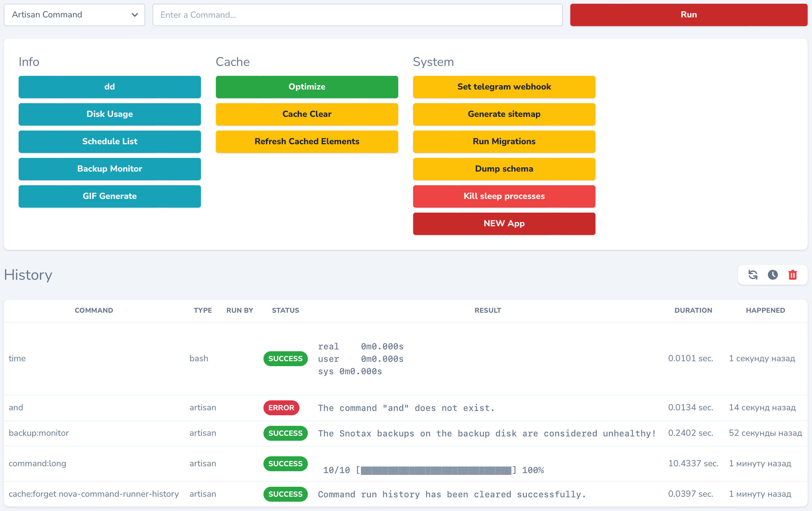Image resolution: width=812 pixels, height=511 pixels.
Task: Click the Optimize cache button
Action: (x=307, y=86)
